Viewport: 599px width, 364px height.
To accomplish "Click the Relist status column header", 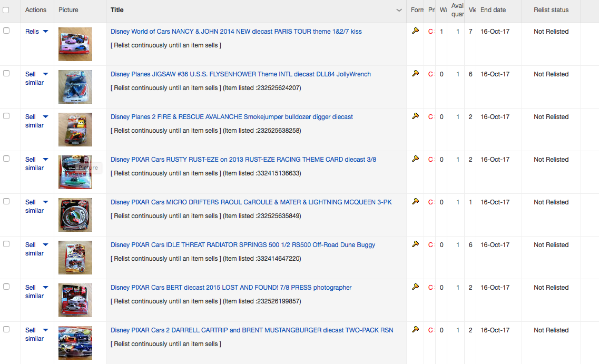I will (551, 10).
